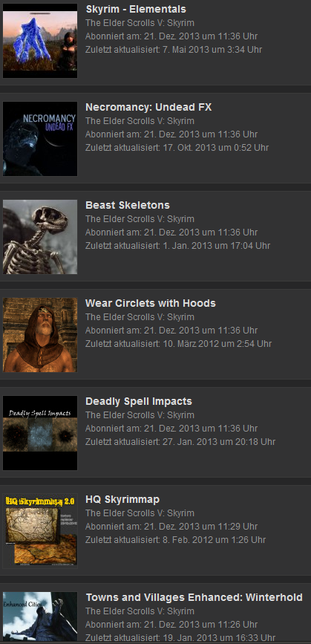The image size is (311, 644).
Task: Click game name under Beast Skeletons
Action: click(x=140, y=219)
